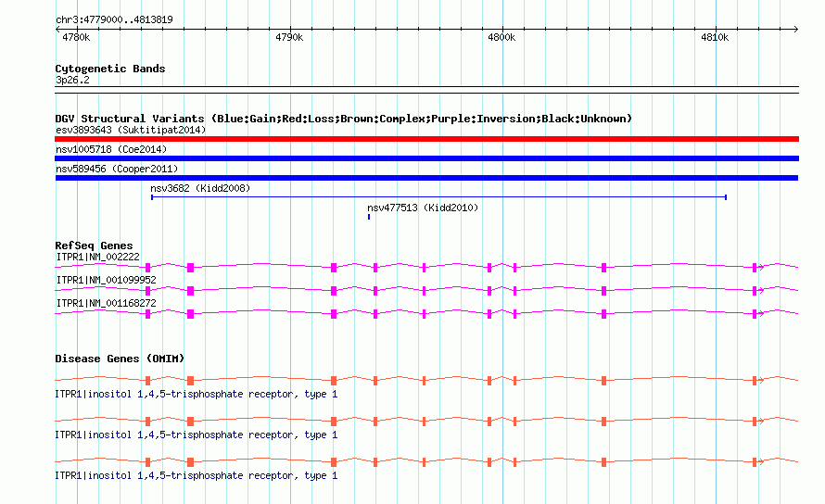Click the esv3893643 (Suktitipat2014) variant label

pyautogui.click(x=131, y=130)
